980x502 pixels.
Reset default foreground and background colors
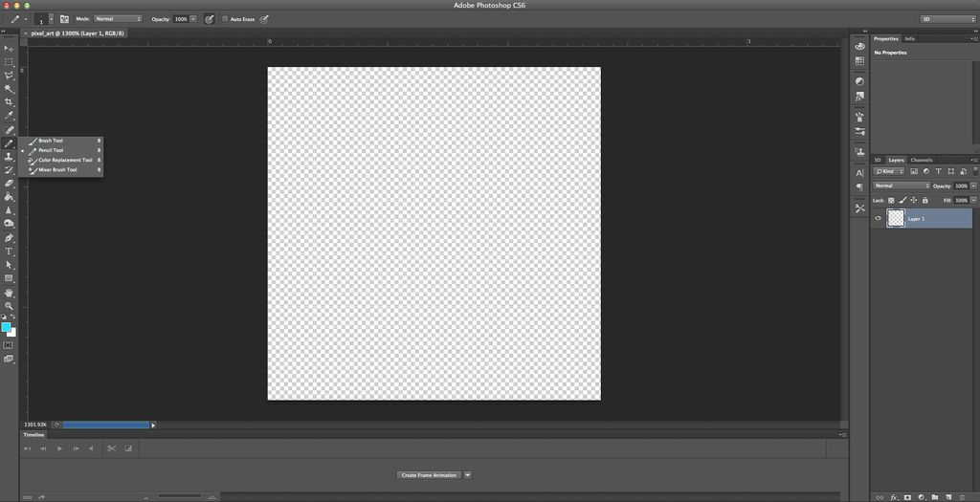coord(4,317)
